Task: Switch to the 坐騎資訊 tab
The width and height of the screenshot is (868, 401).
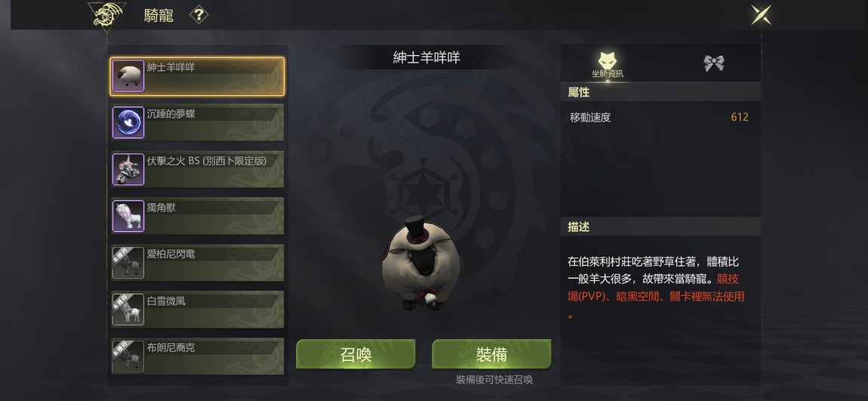Action: 608,64
